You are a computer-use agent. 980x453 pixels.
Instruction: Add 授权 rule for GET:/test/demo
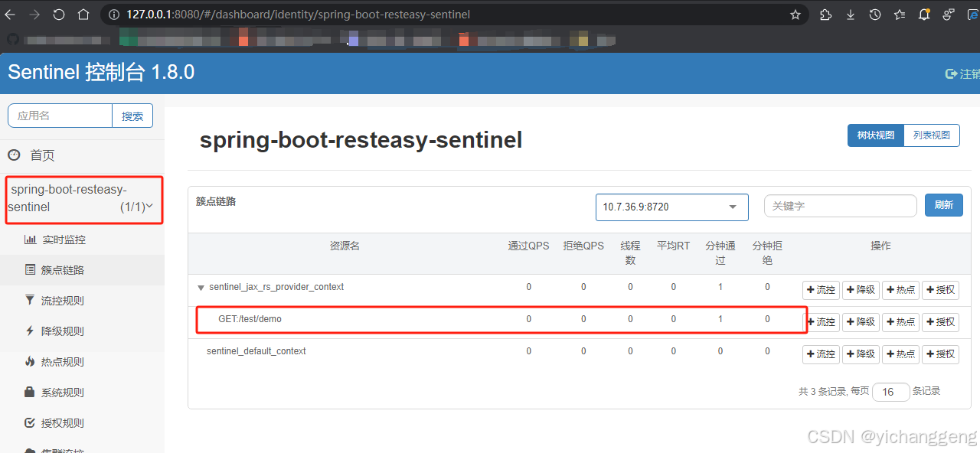point(940,322)
